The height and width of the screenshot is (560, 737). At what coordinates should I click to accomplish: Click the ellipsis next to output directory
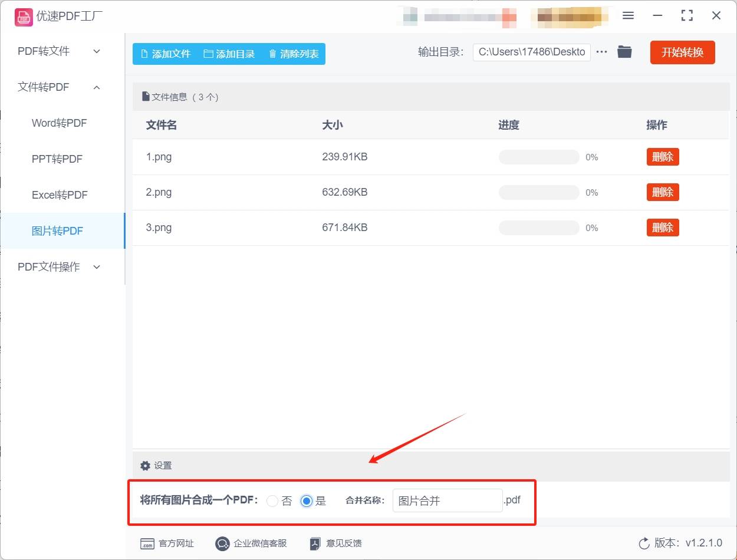601,52
